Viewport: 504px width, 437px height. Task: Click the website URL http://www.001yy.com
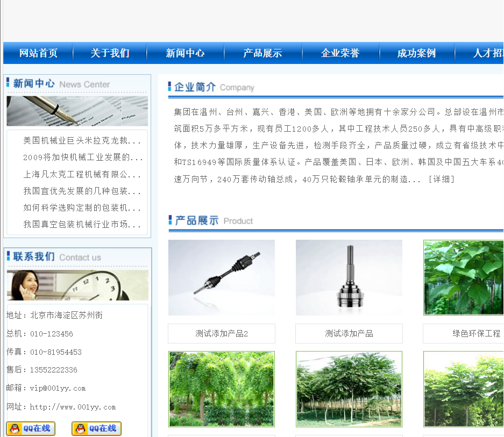click(73, 407)
